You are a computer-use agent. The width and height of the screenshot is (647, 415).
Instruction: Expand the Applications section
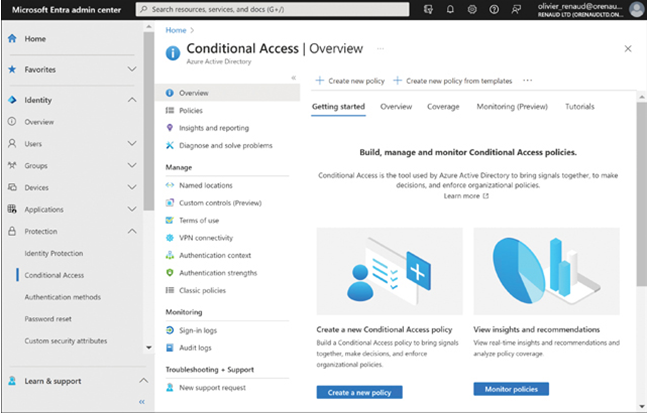[x=132, y=209]
